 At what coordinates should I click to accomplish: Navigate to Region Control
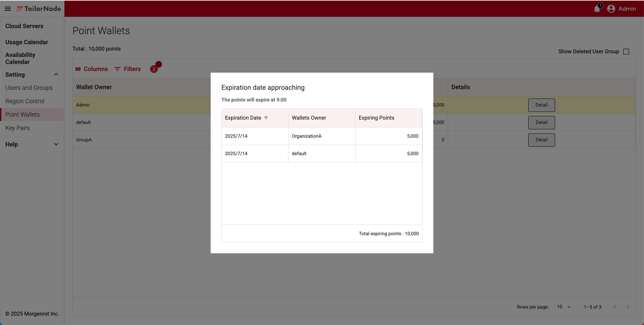[25, 101]
